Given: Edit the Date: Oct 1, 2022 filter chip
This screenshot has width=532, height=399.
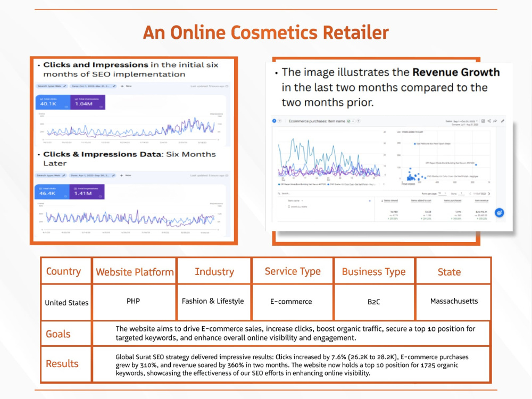Looking at the screenshot, I should click(93, 86).
